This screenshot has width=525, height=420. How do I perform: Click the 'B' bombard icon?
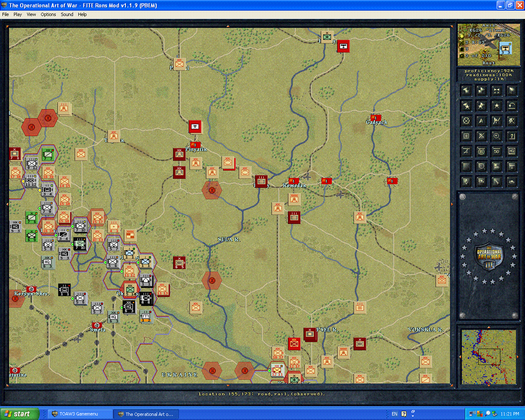(481, 151)
